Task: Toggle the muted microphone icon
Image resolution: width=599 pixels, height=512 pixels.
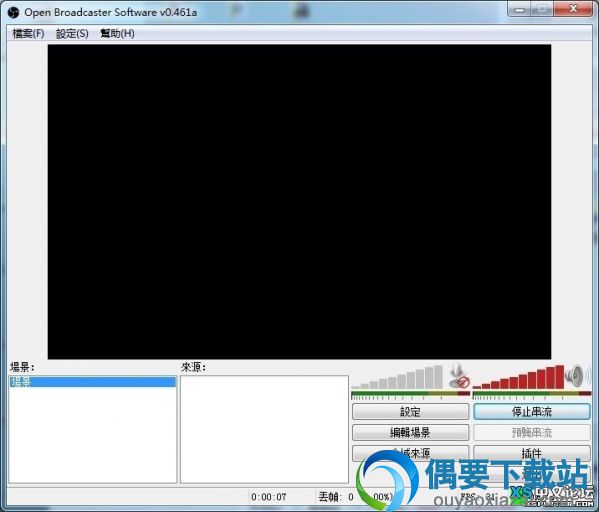Action: point(459,376)
